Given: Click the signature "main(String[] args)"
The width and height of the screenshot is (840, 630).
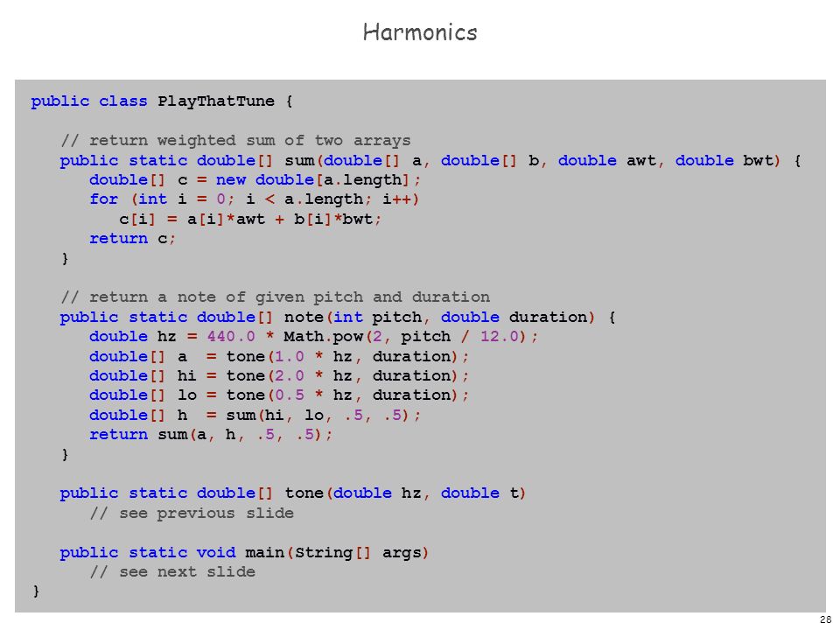Looking at the screenshot, I should click(337, 552).
